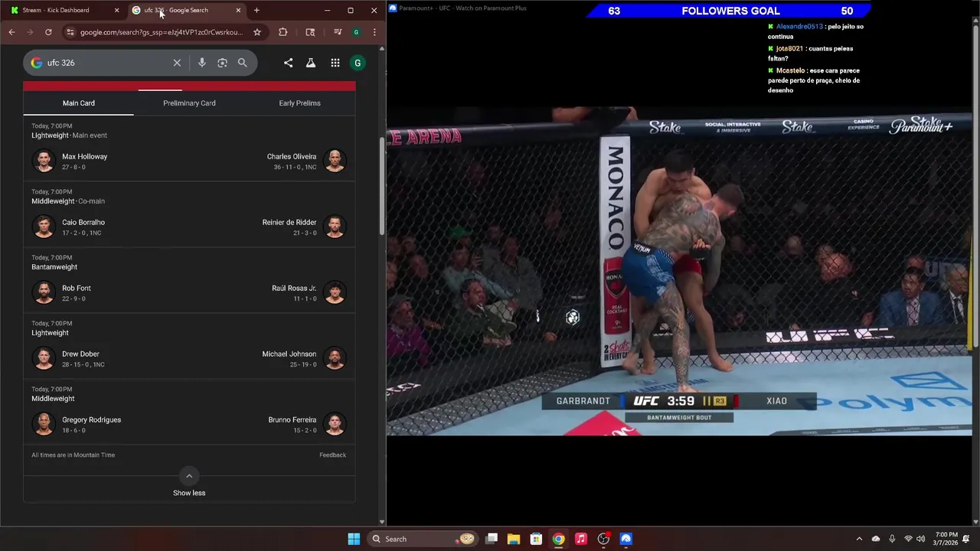The height and width of the screenshot is (551, 980).
Task: Open the Windows Start menu
Action: (x=354, y=539)
